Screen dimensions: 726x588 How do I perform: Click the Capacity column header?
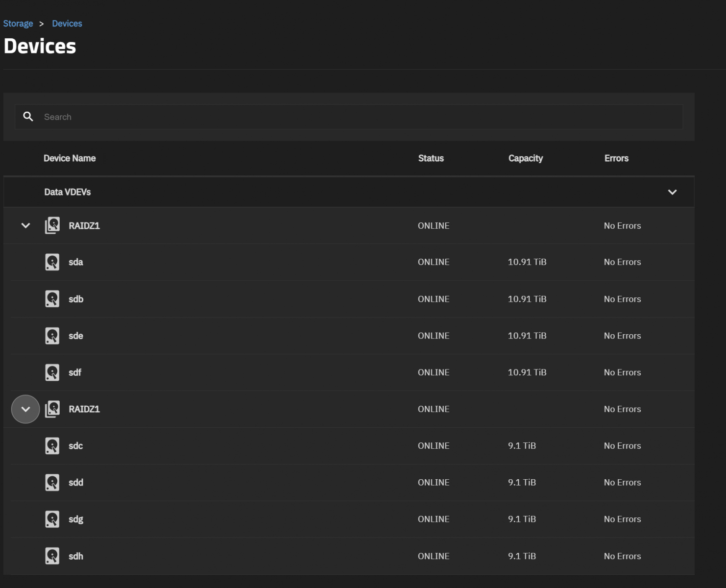click(526, 158)
